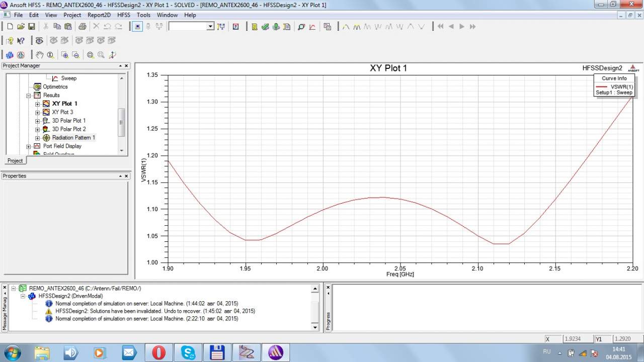The height and width of the screenshot is (362, 644).
Task: Open Opera browser from taskbar
Action: pyautogui.click(x=158, y=352)
